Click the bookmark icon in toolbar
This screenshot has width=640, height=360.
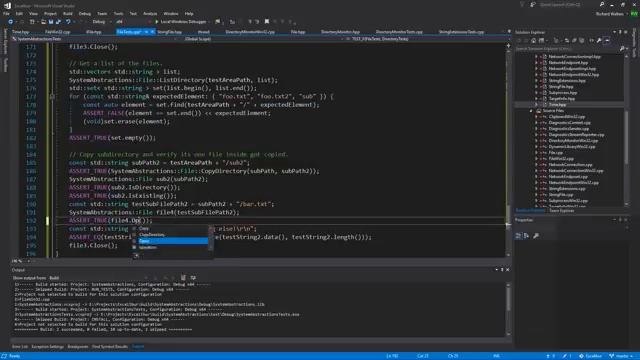(267, 22)
